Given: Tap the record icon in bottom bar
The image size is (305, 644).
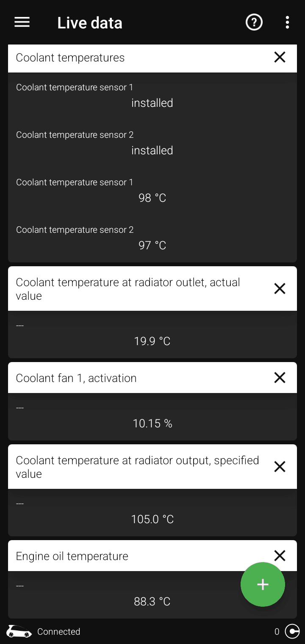Looking at the screenshot, I should [x=292, y=631].
